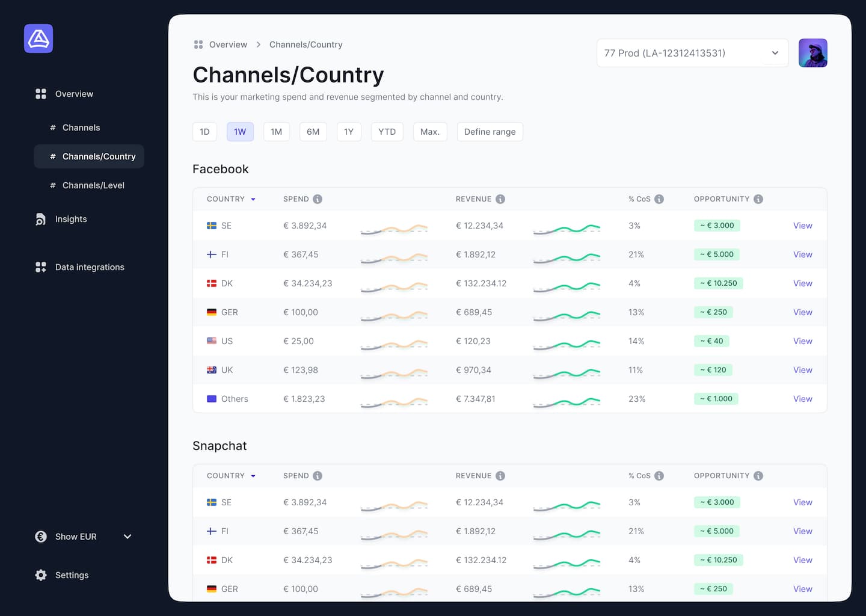Image resolution: width=866 pixels, height=616 pixels.
Task: Click Define range button
Action: click(490, 131)
